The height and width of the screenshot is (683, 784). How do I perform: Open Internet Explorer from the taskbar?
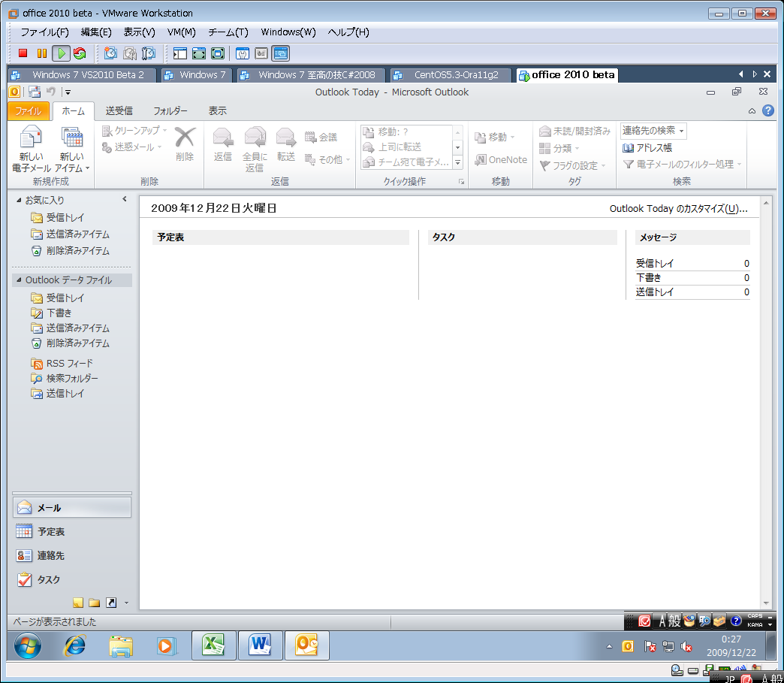point(74,645)
